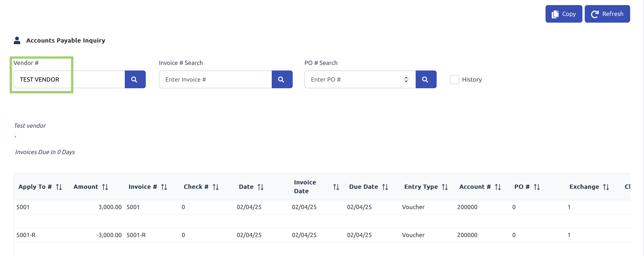The image size is (644, 256).
Task: Click the PO # field stepper arrows
Action: (406, 79)
